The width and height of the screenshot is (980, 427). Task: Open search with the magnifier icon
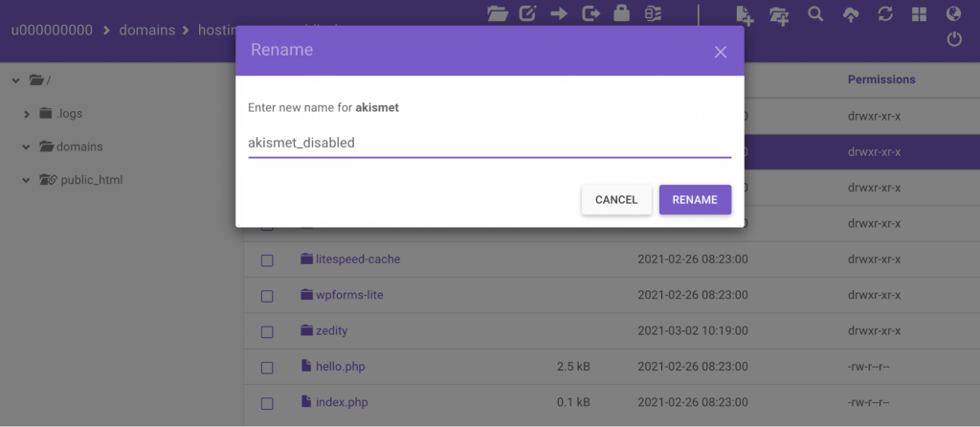coord(815,13)
